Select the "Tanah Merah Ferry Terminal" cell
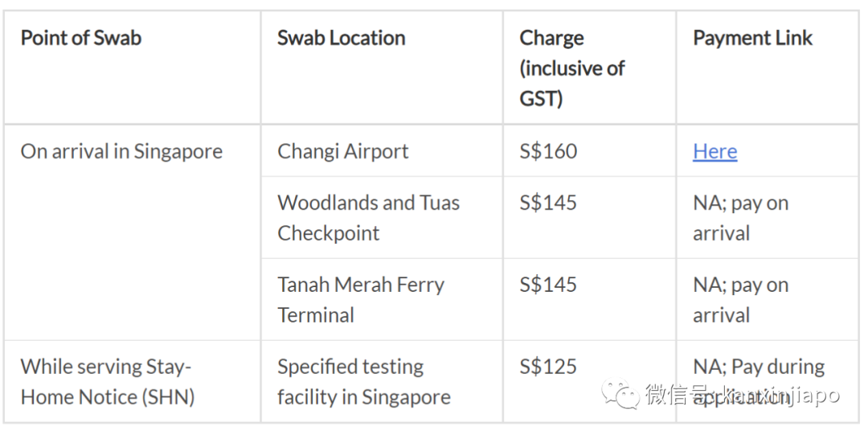868x435 pixels. 361,299
